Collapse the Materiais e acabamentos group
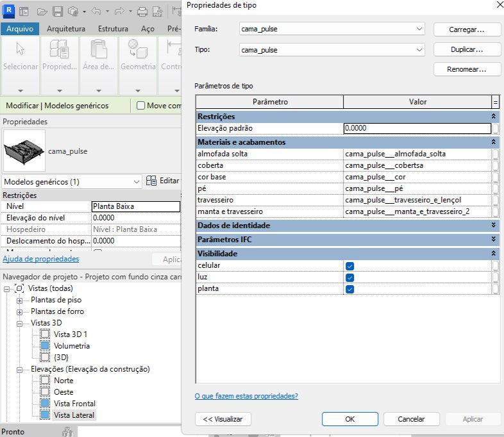Screen dimensions: 504x437 [x=493, y=142]
